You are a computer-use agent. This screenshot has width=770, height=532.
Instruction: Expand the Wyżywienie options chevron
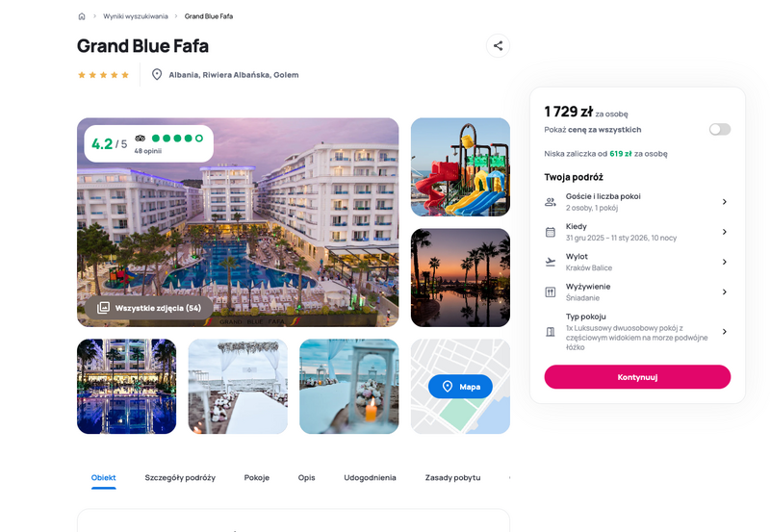tap(725, 292)
